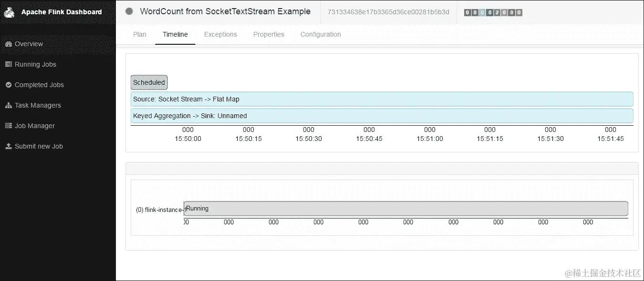644x281 pixels.
Task: Click the Task Managers sitemap icon
Action: 8,105
